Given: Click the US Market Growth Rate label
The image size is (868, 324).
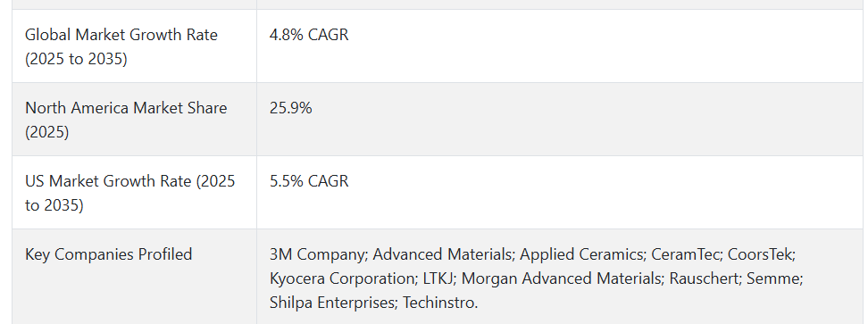Looking at the screenshot, I should (x=130, y=193).
